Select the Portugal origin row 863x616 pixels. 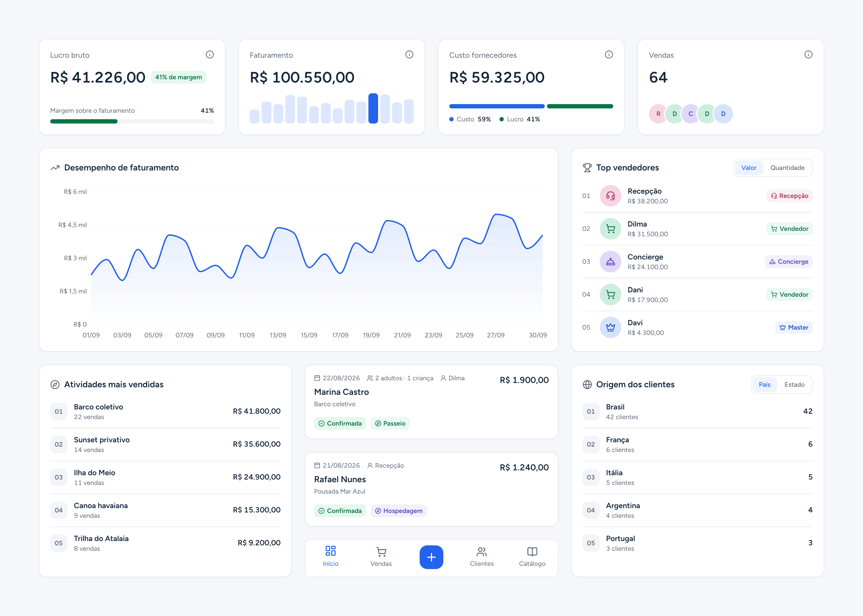pyautogui.click(x=697, y=543)
